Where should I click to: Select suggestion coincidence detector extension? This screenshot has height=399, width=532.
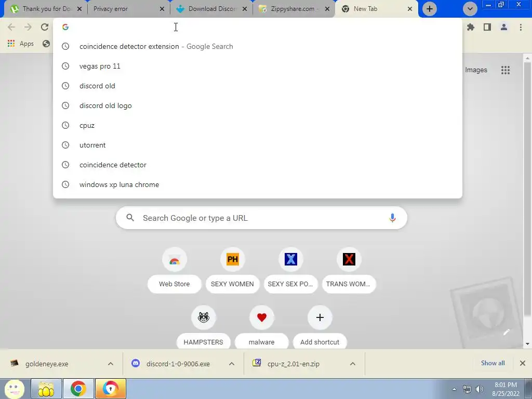coord(258,46)
